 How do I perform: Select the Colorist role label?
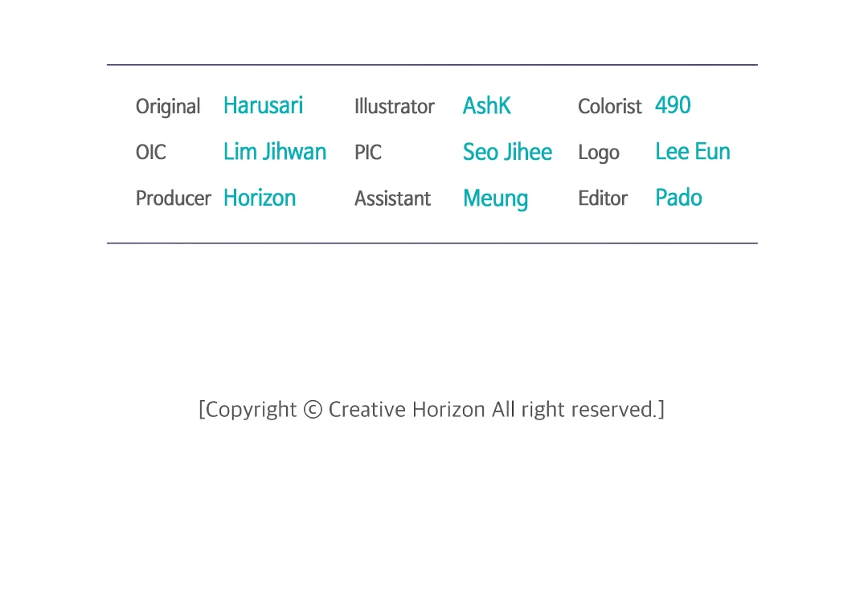pyautogui.click(x=609, y=107)
